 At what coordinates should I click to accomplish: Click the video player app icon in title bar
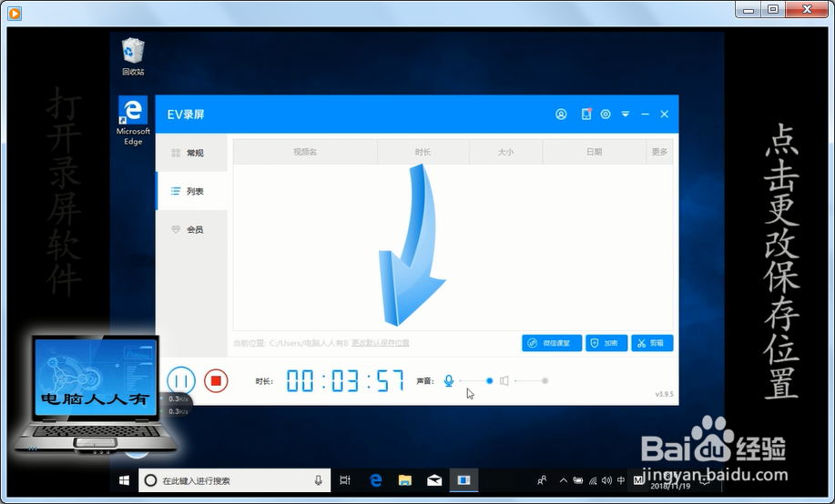tap(15, 13)
